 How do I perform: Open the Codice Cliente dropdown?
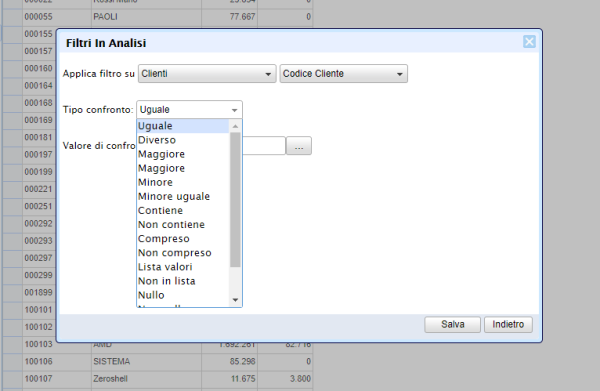click(x=344, y=73)
